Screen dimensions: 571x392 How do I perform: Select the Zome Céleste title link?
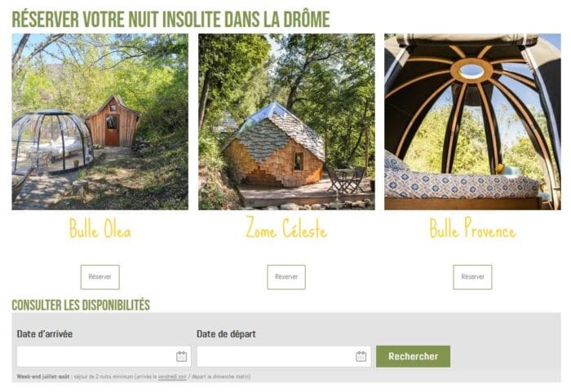[x=286, y=228]
